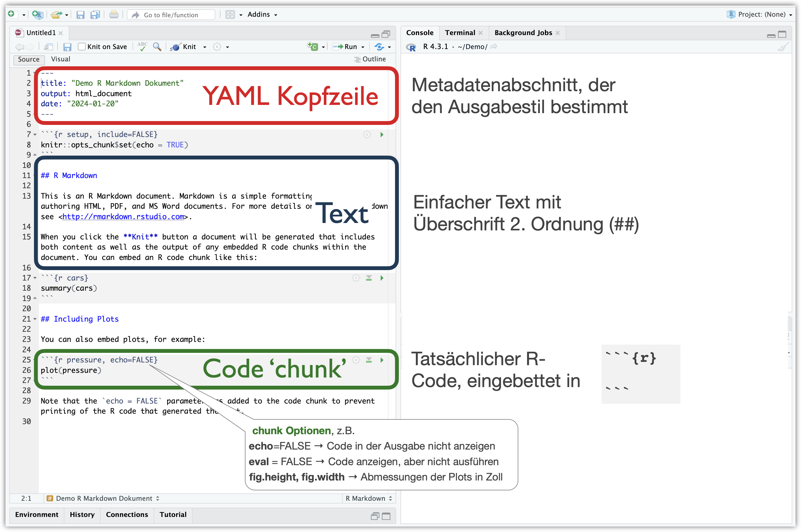This screenshot has width=801, height=532.
Task: Switch to the Terminal tab
Action: click(x=460, y=33)
